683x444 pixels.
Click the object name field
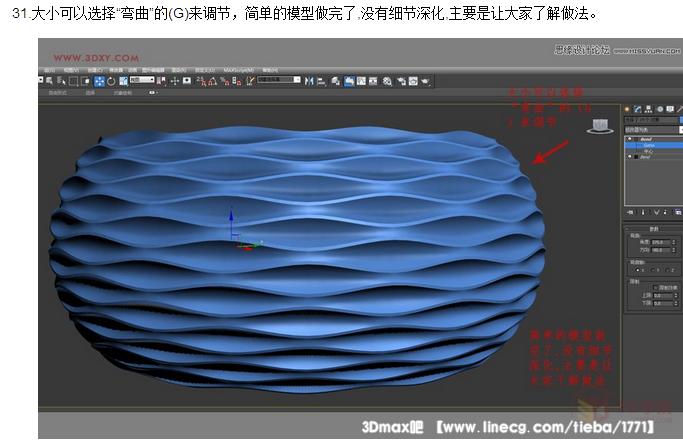(x=651, y=120)
